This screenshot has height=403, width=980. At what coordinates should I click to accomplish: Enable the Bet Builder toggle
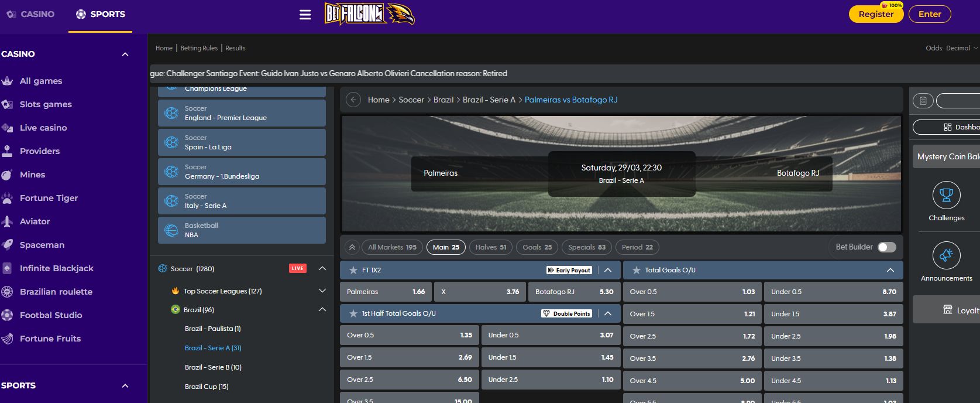pos(886,247)
